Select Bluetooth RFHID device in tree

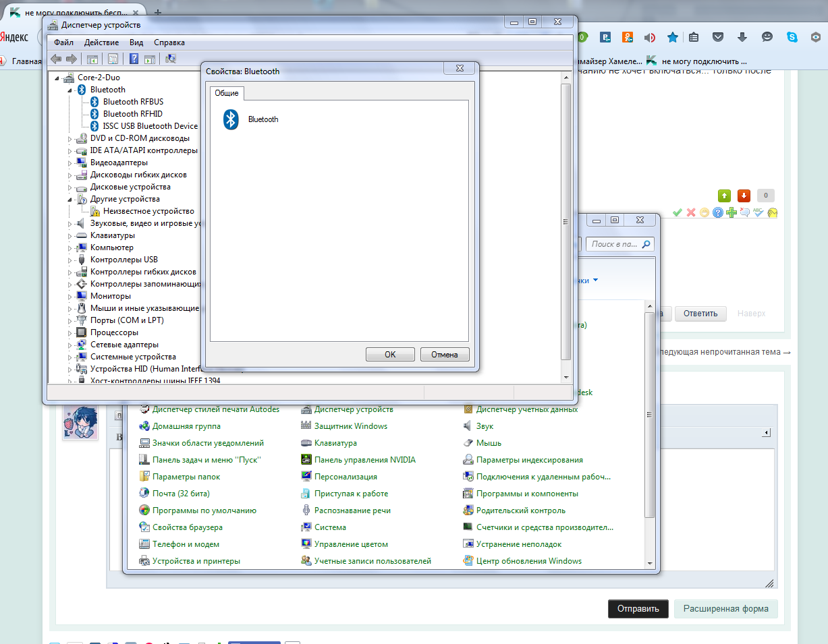click(132, 114)
